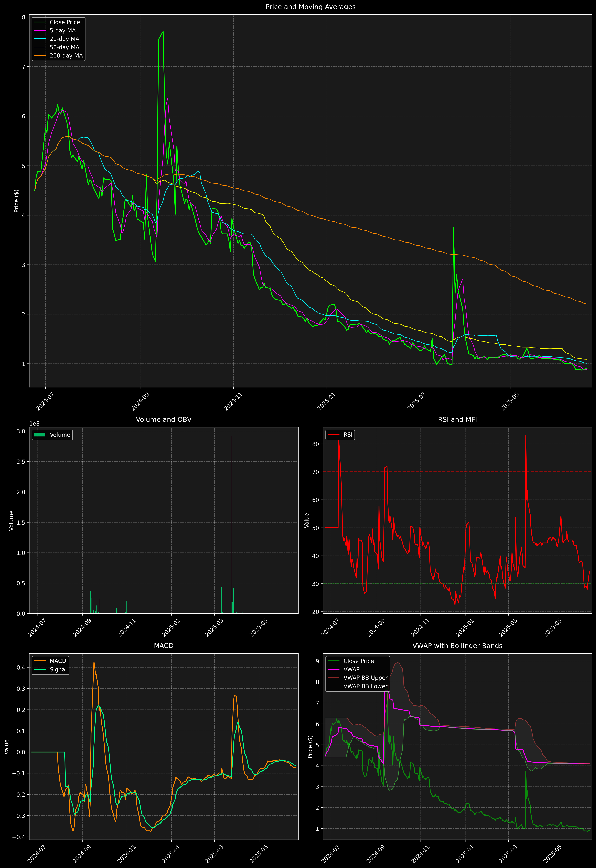Click the 'VWAP with Bollinger Bands' title
The height and width of the screenshot is (868, 596).
click(457, 646)
